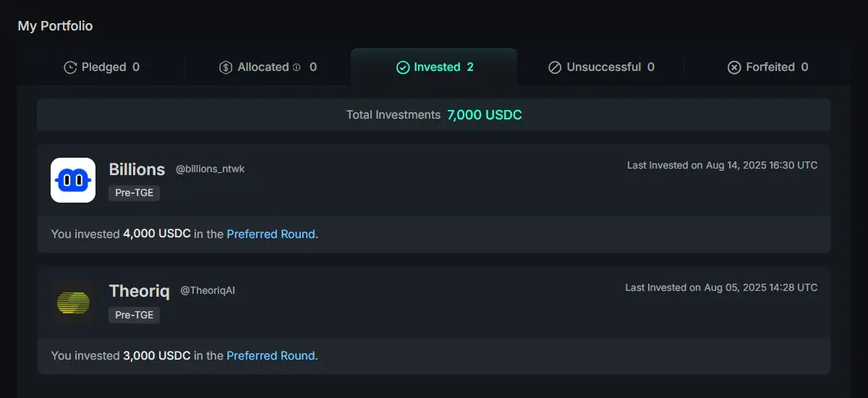
Task: Click the Invested checkmark circle icon
Action: (x=403, y=67)
